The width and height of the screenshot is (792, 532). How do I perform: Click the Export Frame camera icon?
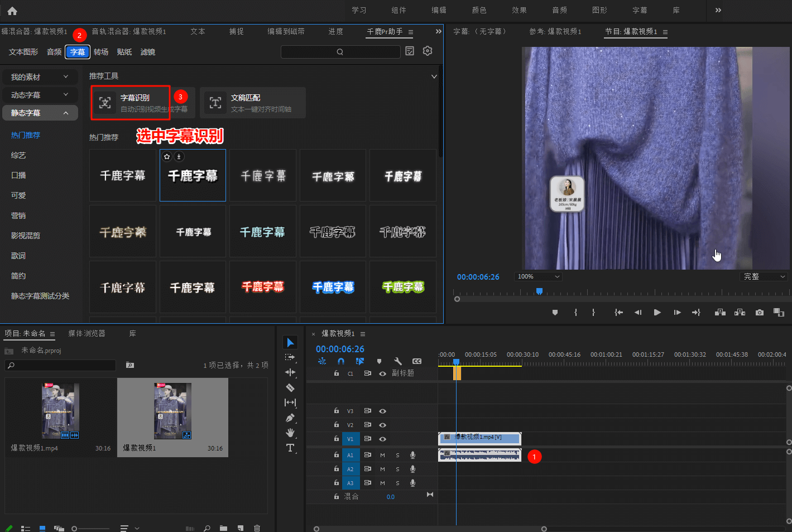[x=760, y=313]
